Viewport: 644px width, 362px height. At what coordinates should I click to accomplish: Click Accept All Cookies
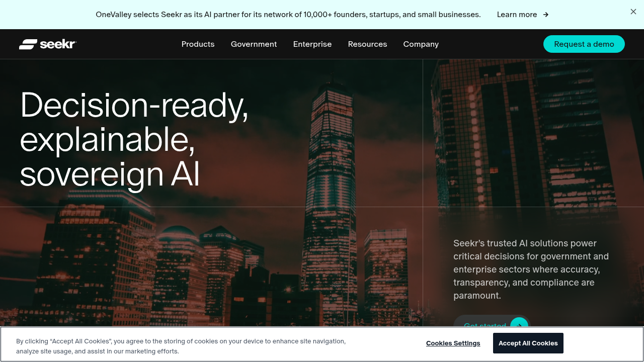tap(528, 343)
